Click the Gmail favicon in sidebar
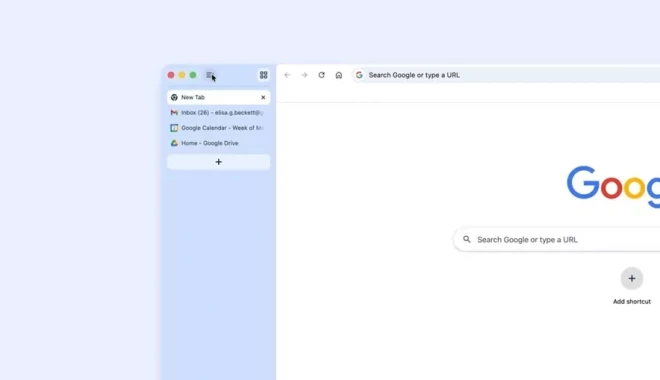Image resolution: width=660 pixels, height=380 pixels. (x=174, y=112)
